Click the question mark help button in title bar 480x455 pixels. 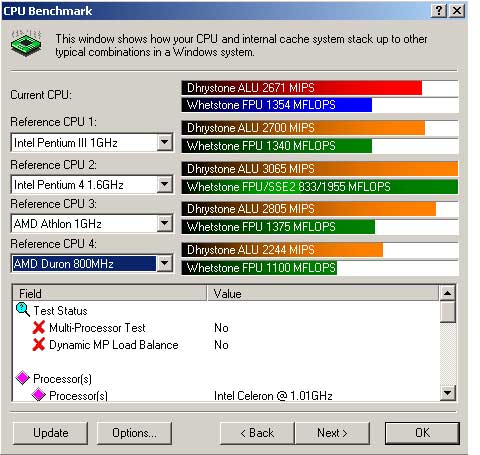(439, 11)
